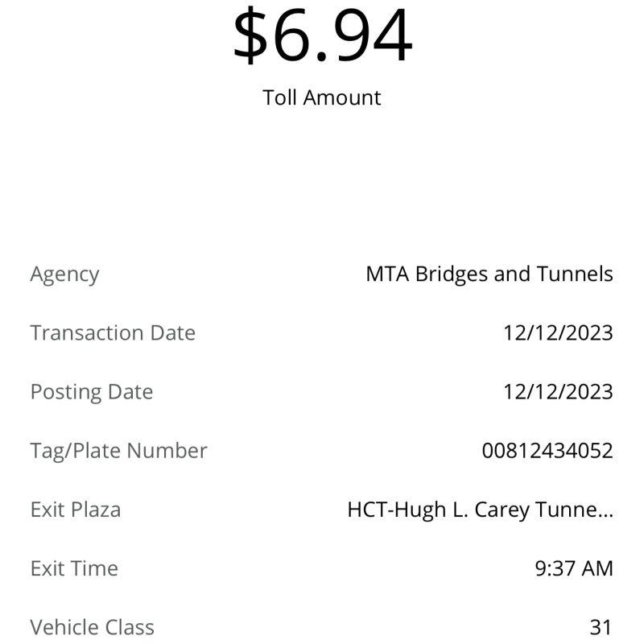
Task: Click the Agency label
Action: point(64,275)
